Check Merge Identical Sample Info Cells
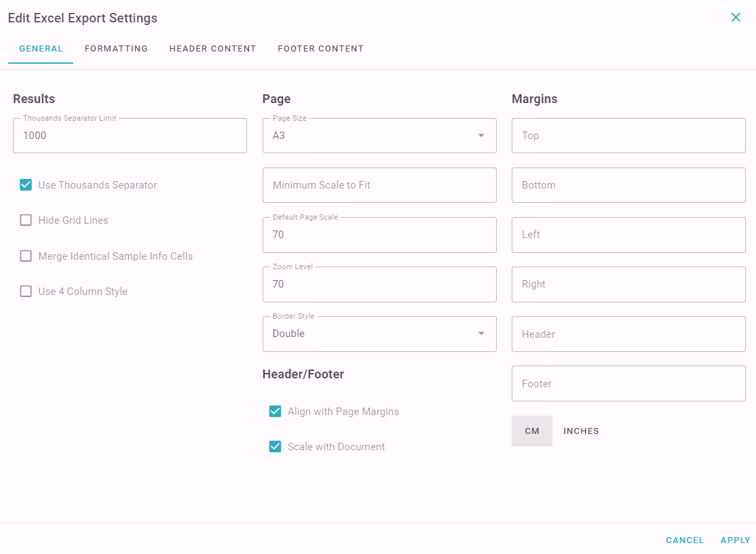 click(26, 256)
